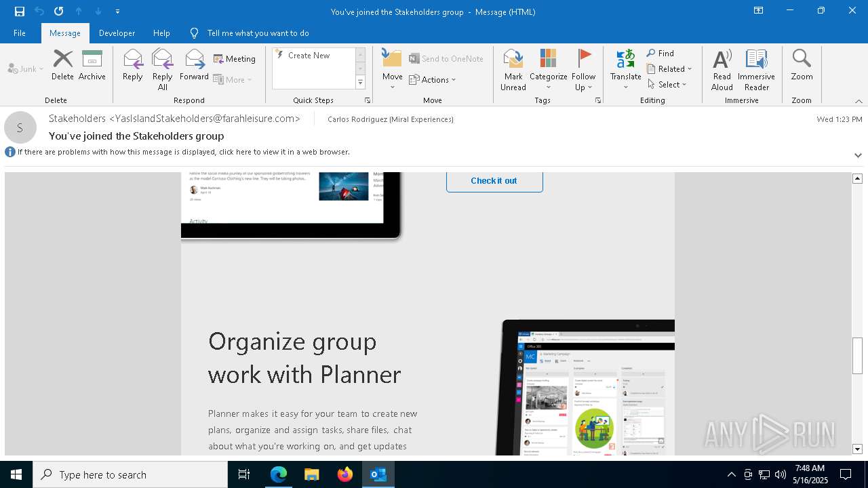Viewport: 868px width, 488px height.
Task: Mark message as Unread
Action: click(x=513, y=70)
